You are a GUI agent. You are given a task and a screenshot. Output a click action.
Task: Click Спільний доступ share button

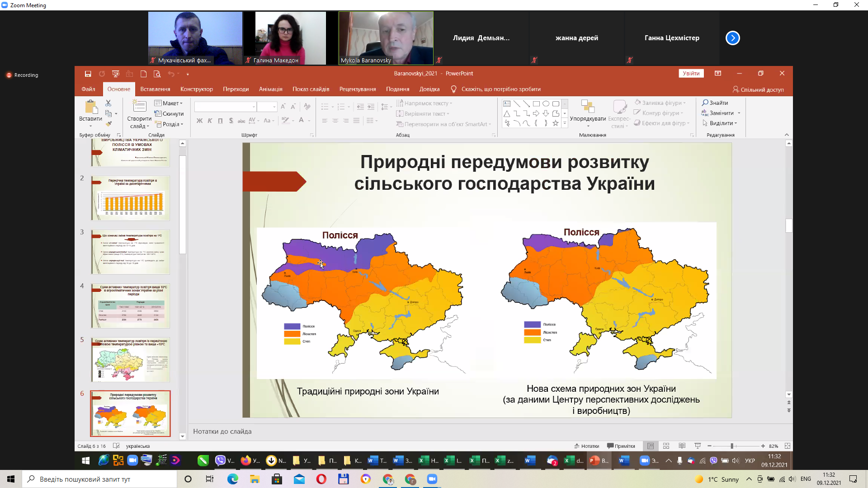(758, 89)
